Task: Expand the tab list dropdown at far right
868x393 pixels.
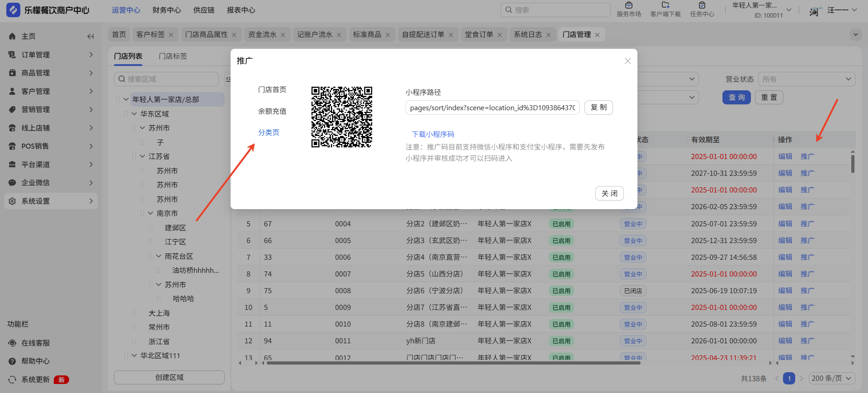Action: (x=855, y=34)
